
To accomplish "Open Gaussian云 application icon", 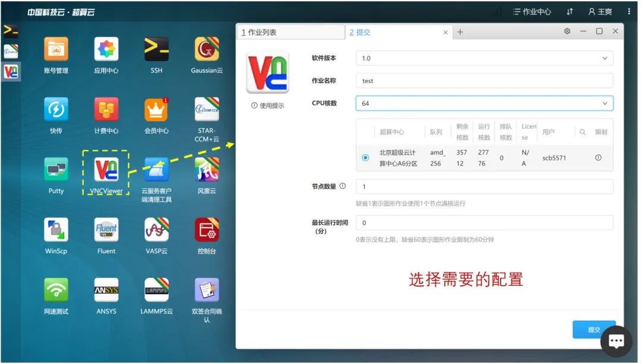I will point(207,49).
